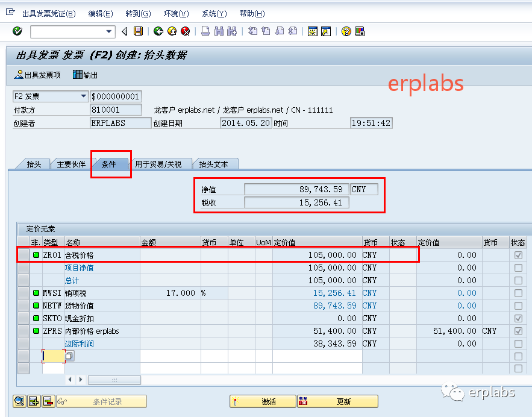Click the 出具发票项 item overview icon
The image size is (532, 417).
pyautogui.click(x=33, y=75)
